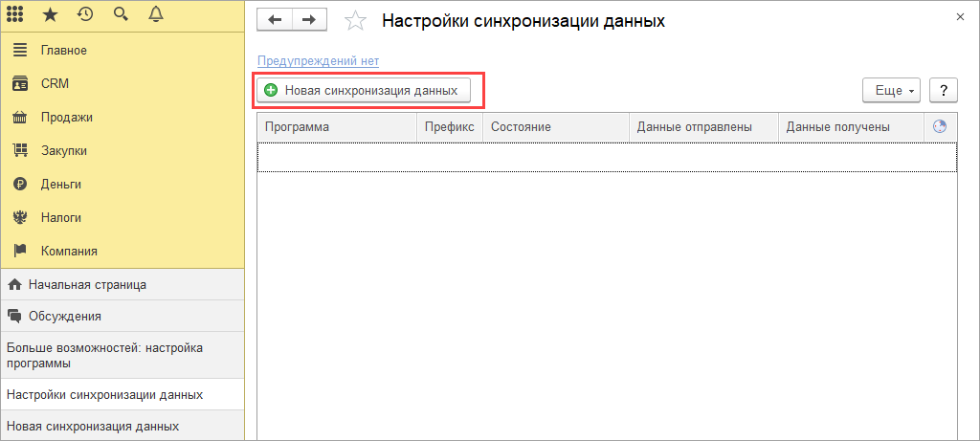Click the back arrow button
This screenshot has width=980, height=441.
276,20
